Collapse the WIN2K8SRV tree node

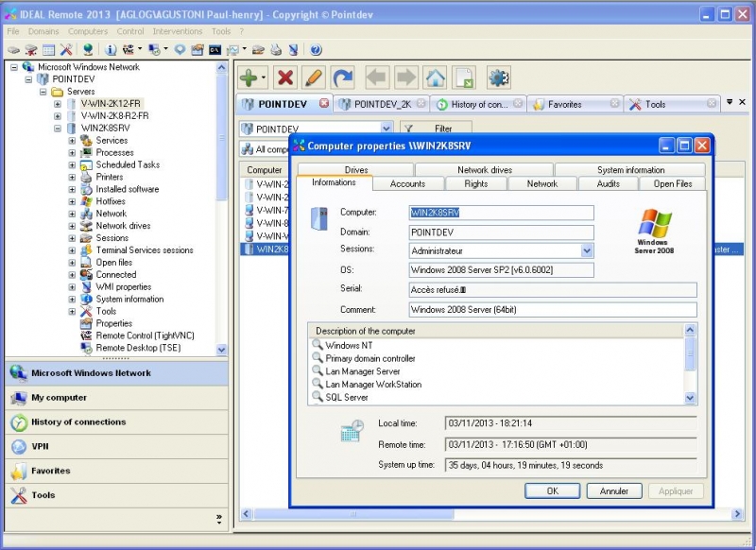[58, 129]
